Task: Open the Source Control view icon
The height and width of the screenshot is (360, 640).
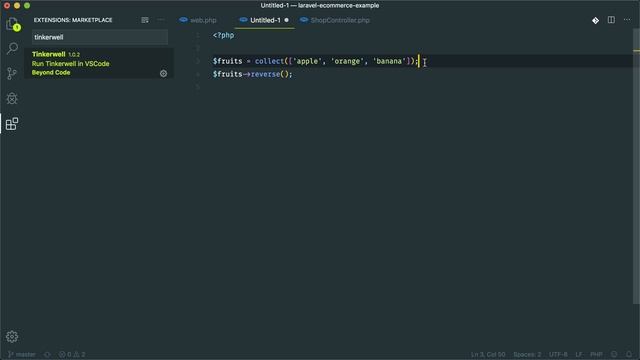Action: click(12, 73)
